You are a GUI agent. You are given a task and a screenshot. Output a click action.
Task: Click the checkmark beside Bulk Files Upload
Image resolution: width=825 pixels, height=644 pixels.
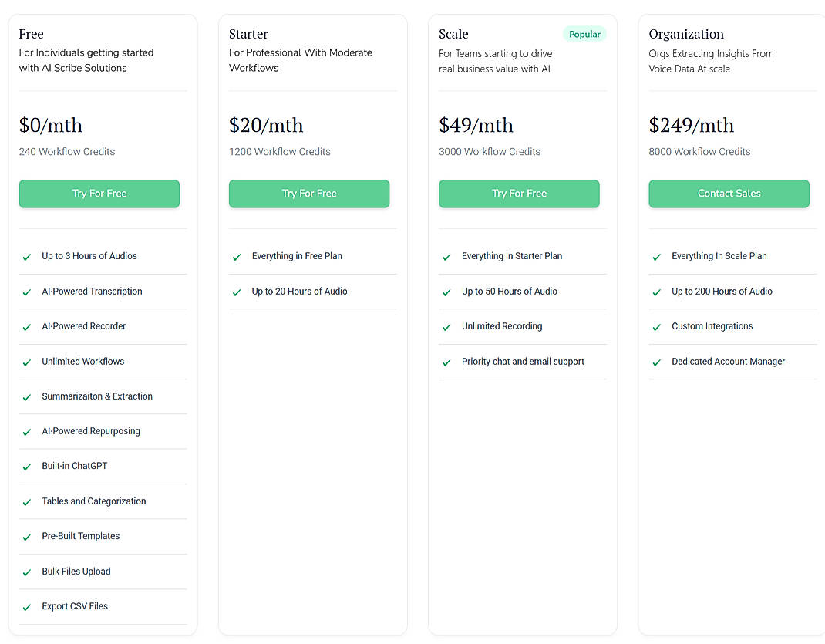[x=26, y=572]
